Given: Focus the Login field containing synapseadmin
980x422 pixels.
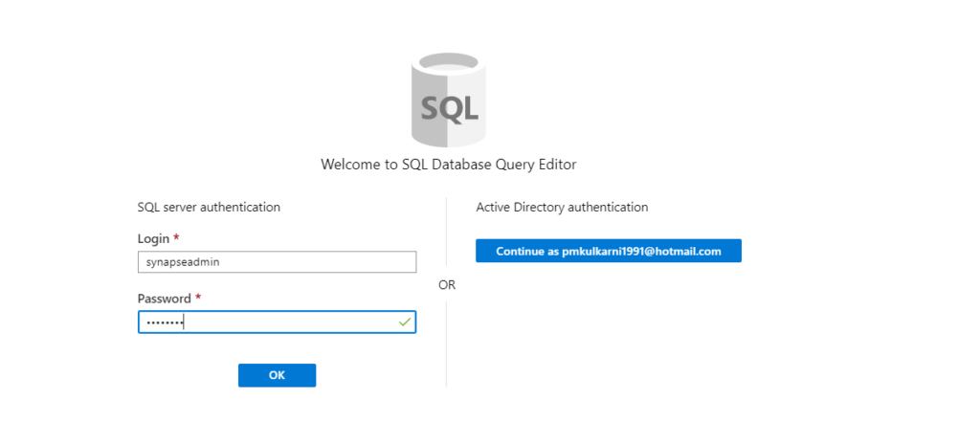Looking at the screenshot, I should point(277,262).
